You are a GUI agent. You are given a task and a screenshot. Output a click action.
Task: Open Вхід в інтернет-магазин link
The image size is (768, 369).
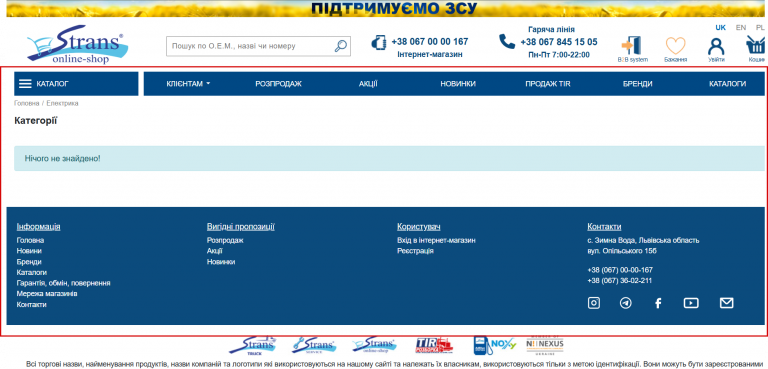[x=436, y=240]
